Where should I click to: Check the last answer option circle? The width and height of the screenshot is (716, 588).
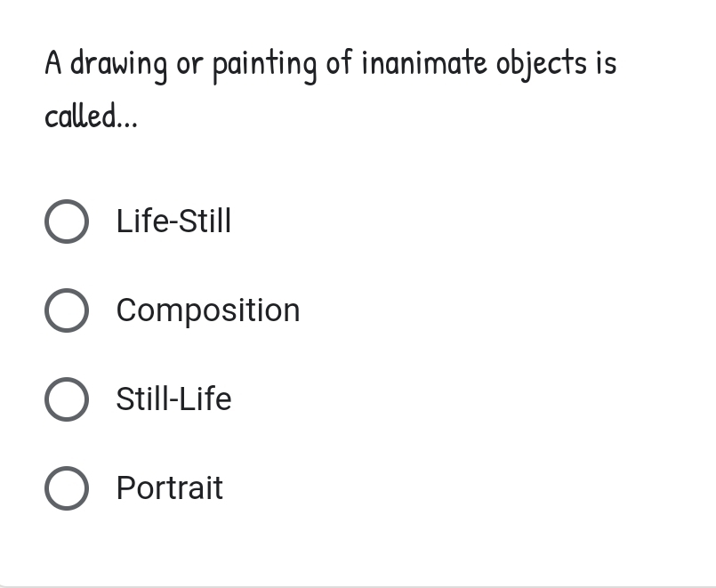click(67, 488)
